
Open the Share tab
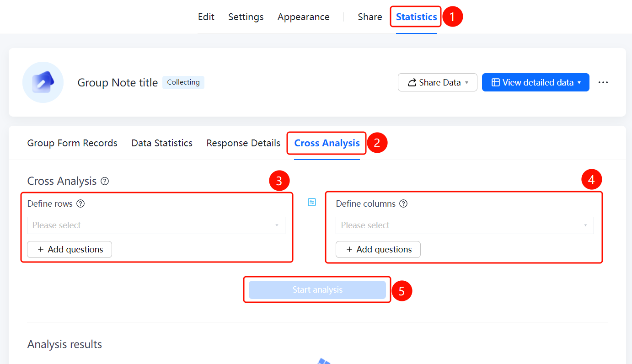[370, 17]
